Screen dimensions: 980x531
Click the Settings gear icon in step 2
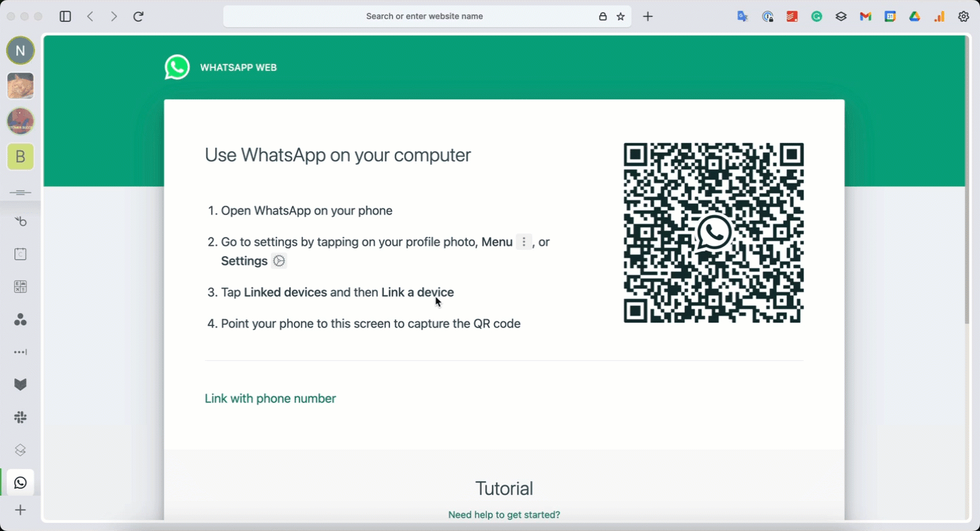click(279, 261)
